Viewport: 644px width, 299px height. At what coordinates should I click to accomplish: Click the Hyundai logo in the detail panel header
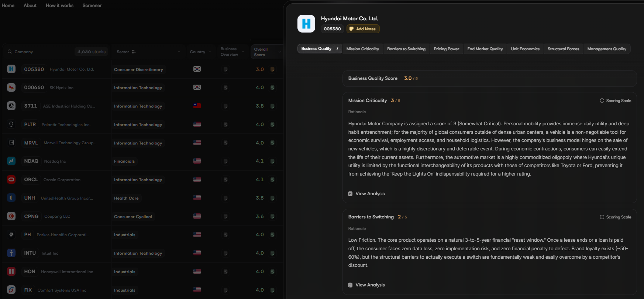(x=306, y=24)
